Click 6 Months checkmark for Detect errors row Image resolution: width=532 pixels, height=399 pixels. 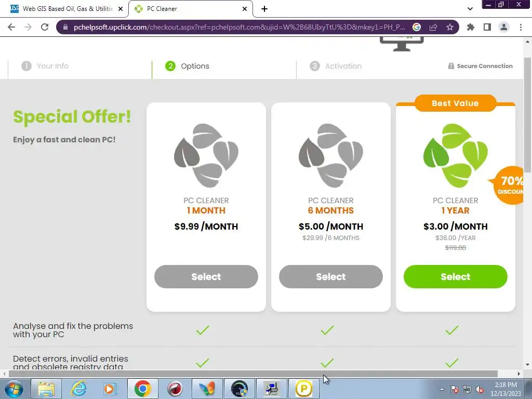click(x=327, y=363)
